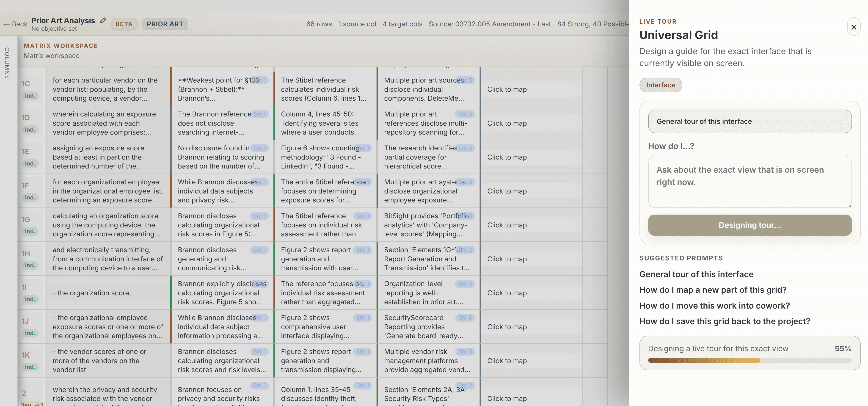Expand the vertical COLUMNS side panel
868x406 pixels.
tap(7, 63)
